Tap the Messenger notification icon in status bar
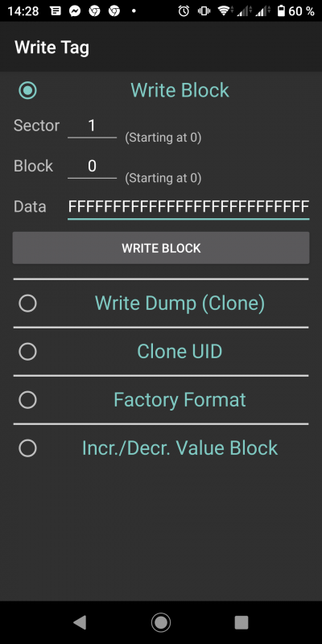Image resolution: width=322 pixels, height=644 pixels. [75, 11]
